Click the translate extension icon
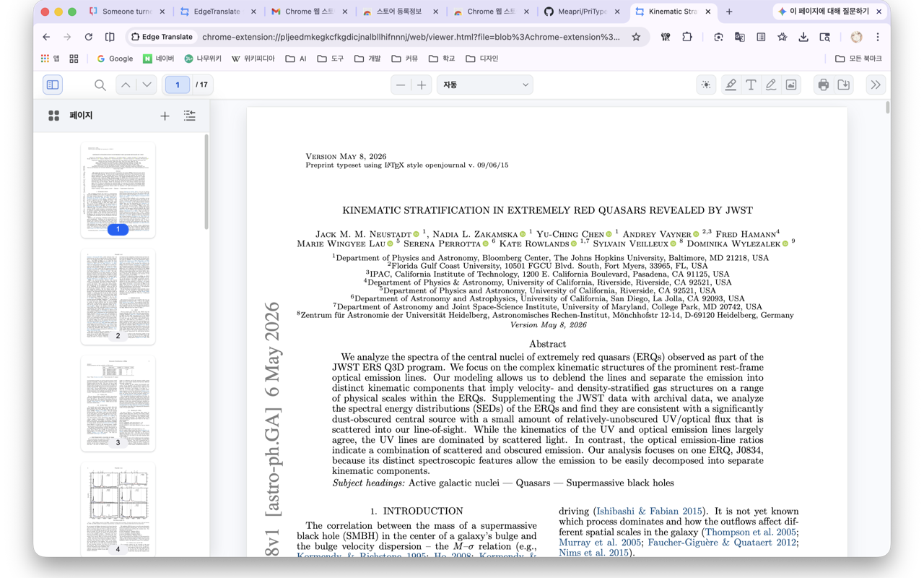Image resolution: width=924 pixels, height=578 pixels. 740,37
